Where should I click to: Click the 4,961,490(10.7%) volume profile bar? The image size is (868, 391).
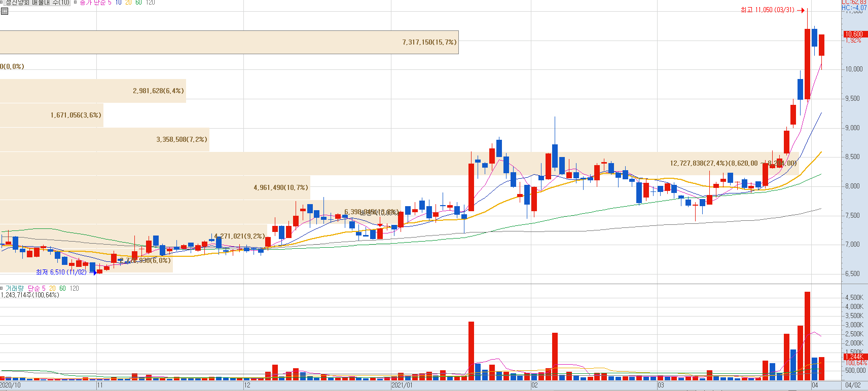click(x=155, y=187)
